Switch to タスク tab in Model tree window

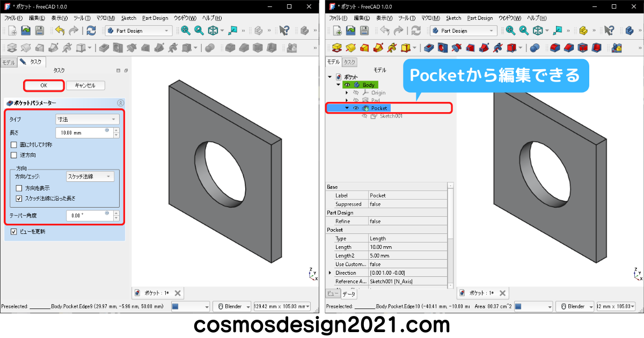click(350, 62)
